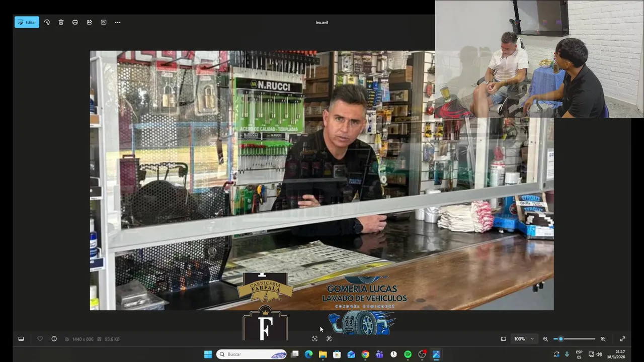This screenshot has height=362, width=644.
Task: Share the image with the share icon
Action: pos(89,22)
